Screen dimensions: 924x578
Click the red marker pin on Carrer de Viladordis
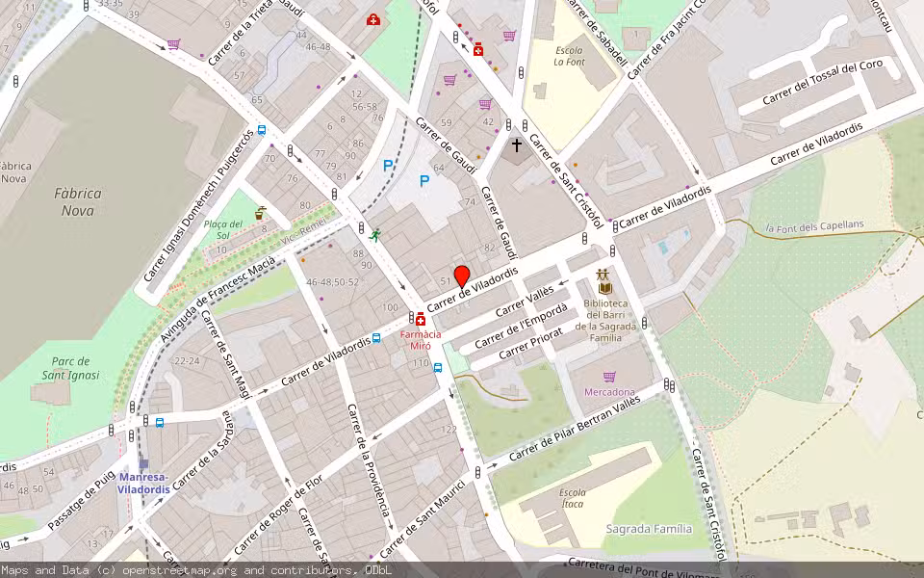click(463, 276)
